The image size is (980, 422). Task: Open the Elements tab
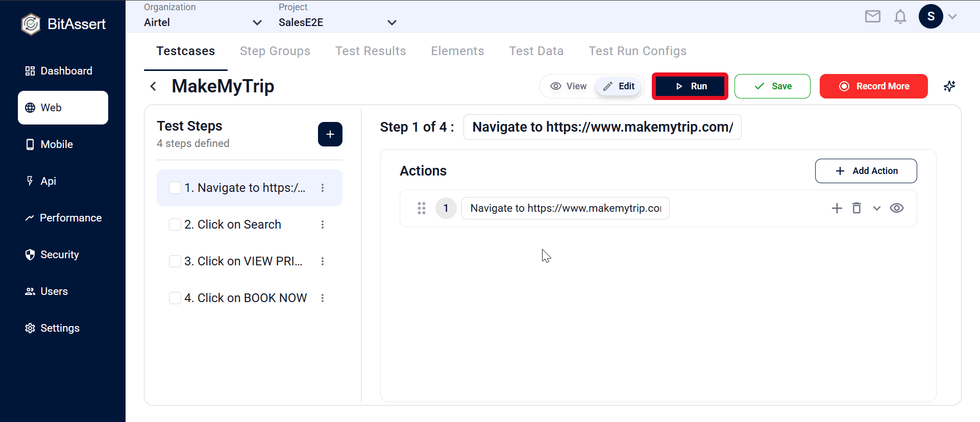(457, 51)
